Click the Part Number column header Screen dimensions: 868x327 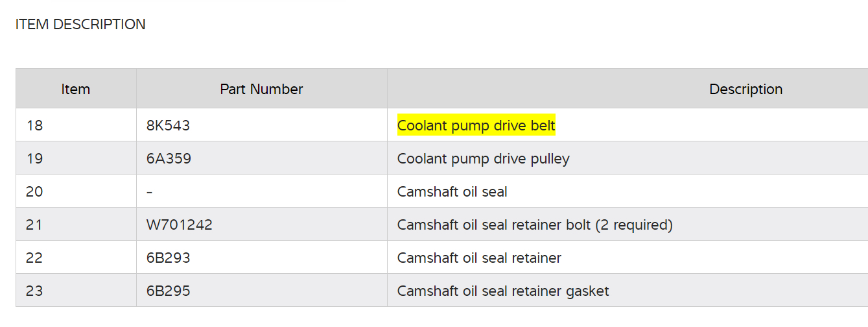point(261,89)
